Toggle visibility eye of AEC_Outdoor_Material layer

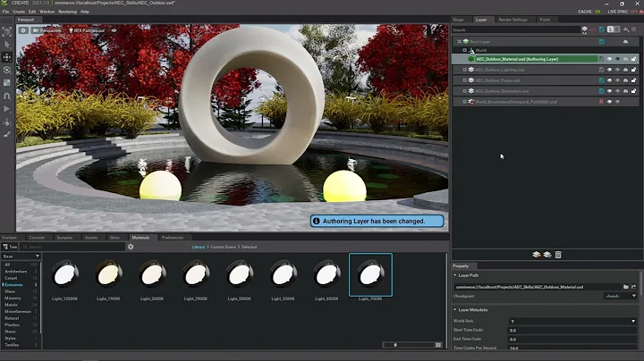(x=609, y=59)
